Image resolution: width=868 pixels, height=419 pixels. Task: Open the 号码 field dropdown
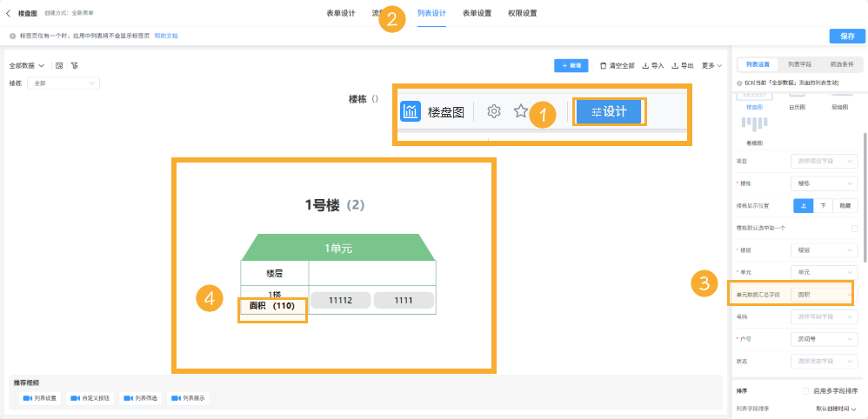[825, 317]
